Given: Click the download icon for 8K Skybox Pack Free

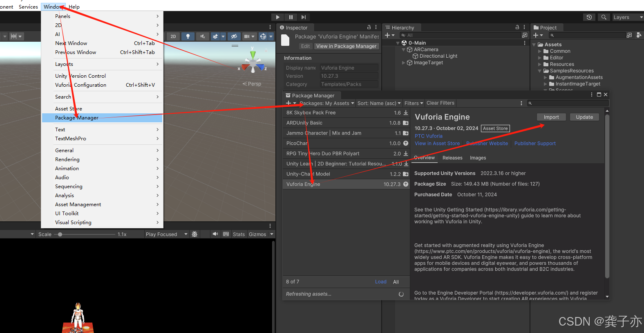Looking at the screenshot, I should (x=406, y=112).
